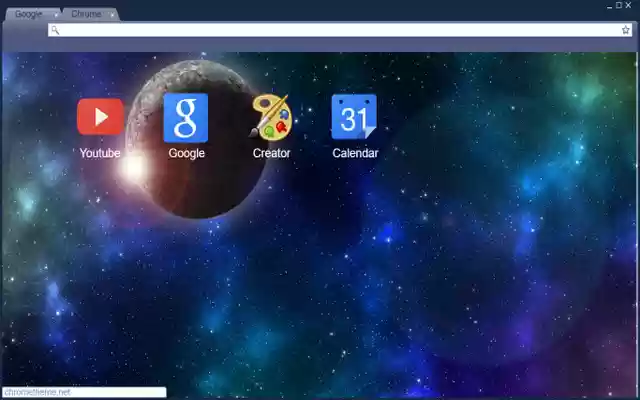The height and width of the screenshot is (400, 640).
Task: Launch the Creator paint palette icon
Action: point(271,117)
